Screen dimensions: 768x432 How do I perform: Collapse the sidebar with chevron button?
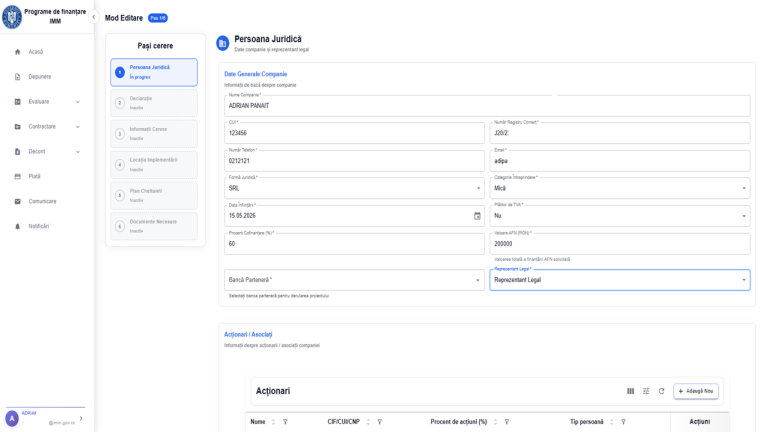[x=94, y=17]
